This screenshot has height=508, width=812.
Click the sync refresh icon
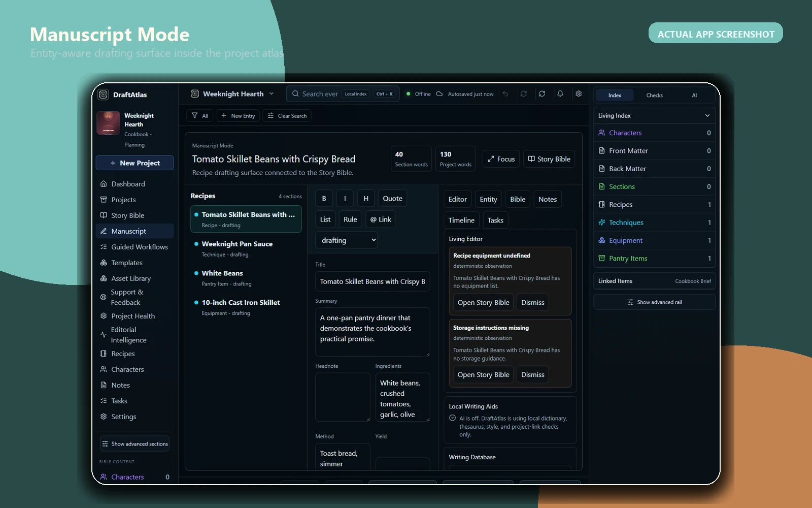542,94
